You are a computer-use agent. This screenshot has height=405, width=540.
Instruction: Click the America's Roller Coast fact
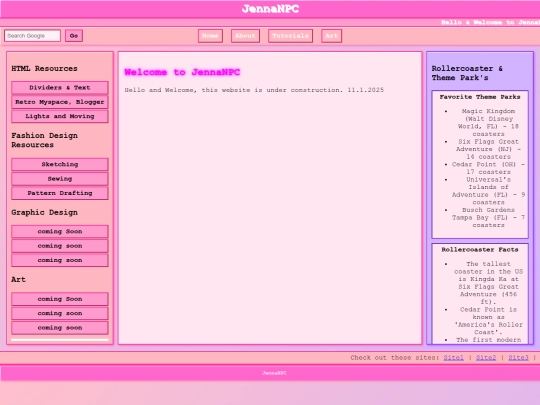coord(488,321)
